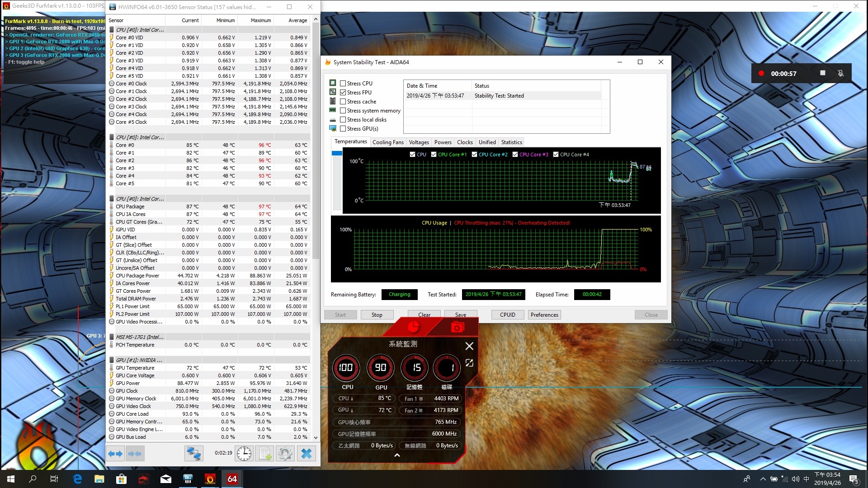Open Mail app from taskbar
The height and width of the screenshot is (488, 868).
166,479
